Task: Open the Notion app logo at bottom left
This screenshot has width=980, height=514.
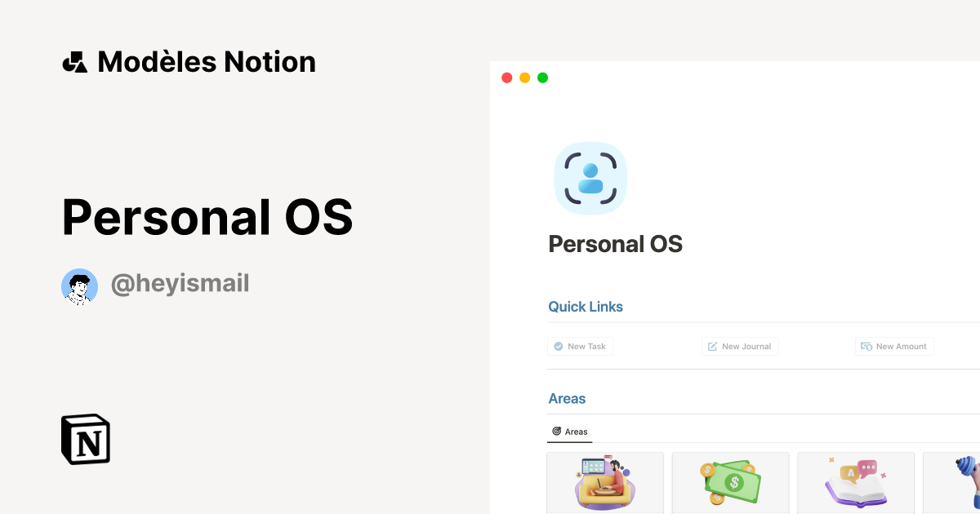Action: pyautogui.click(x=85, y=439)
